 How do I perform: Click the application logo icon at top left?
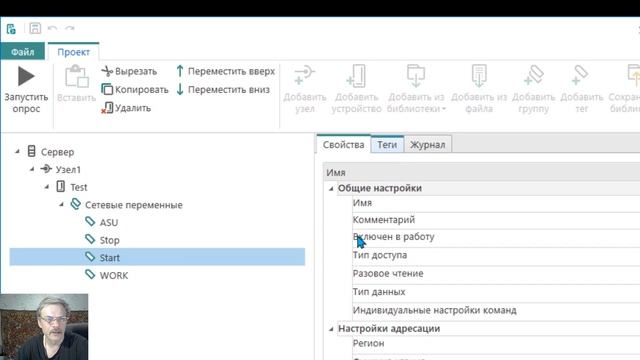[x=11, y=29]
